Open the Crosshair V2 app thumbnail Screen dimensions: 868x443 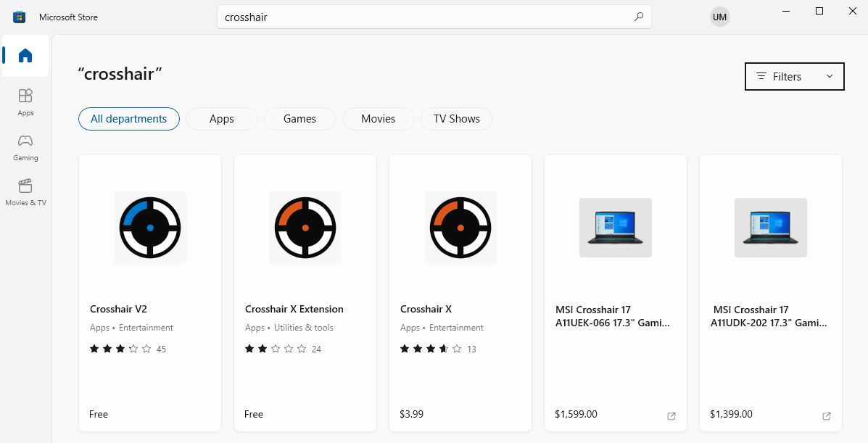pyautogui.click(x=150, y=227)
